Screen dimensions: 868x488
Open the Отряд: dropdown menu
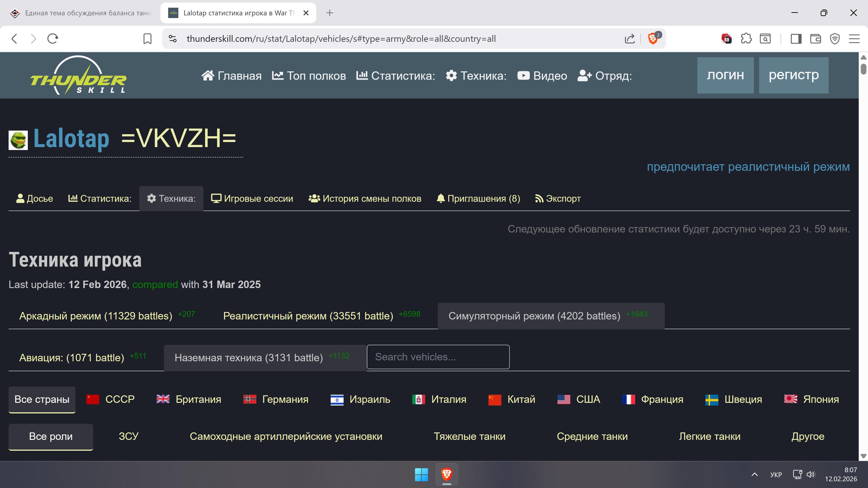[604, 76]
